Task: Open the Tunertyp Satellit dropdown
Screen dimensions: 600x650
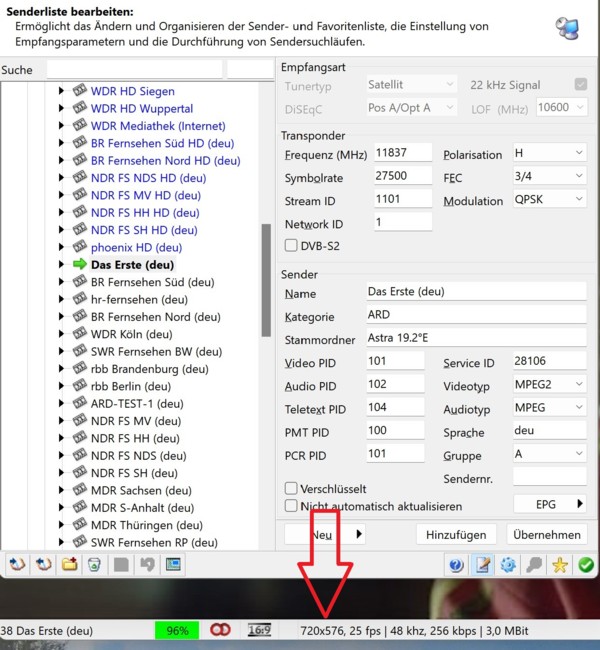Action: (x=411, y=85)
